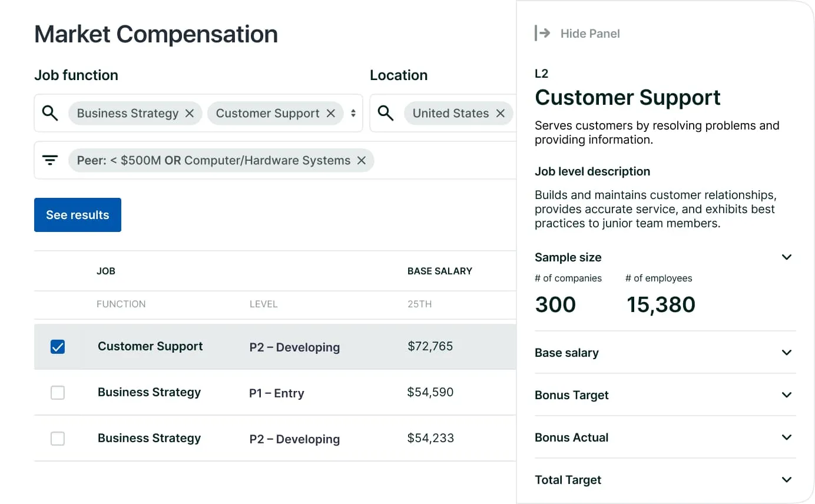Uncheck the Customer Support P2 row checkbox

point(57,347)
